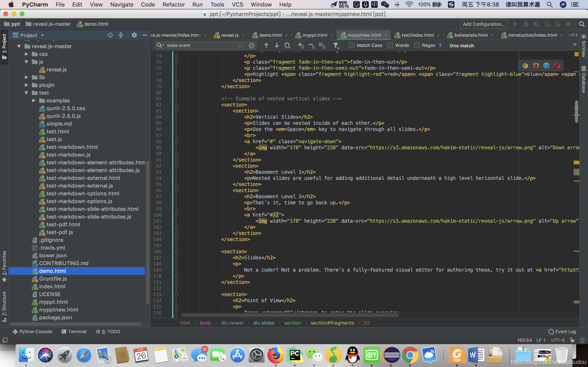Collapse all folders using the collapse icon
588x367 pixels.
tap(121, 35)
